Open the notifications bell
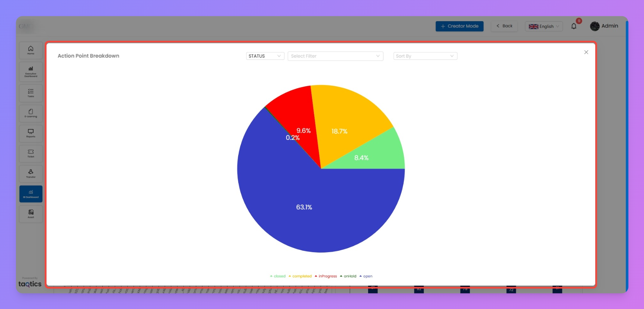 click(574, 26)
